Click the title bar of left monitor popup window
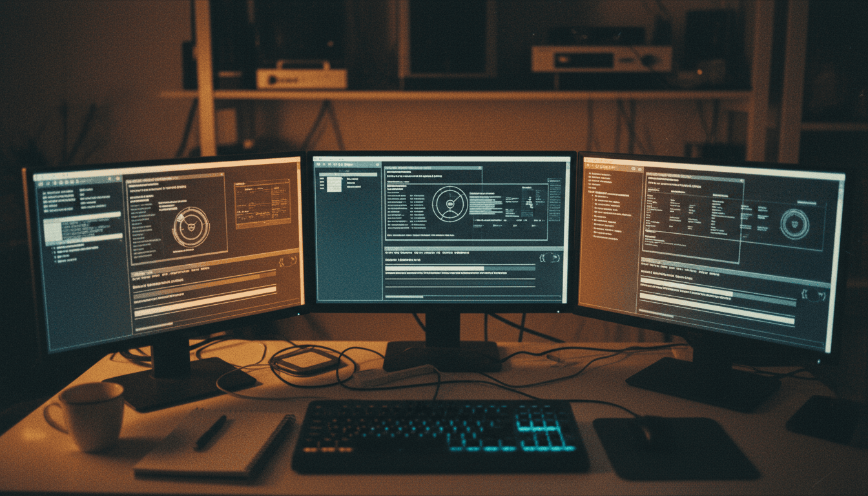The width and height of the screenshot is (868, 496). (x=165, y=178)
